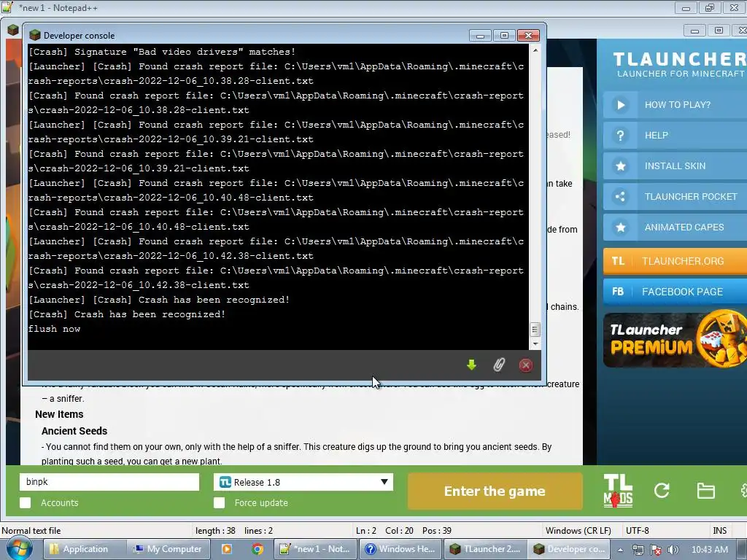Show hidden tray icons arrow
The width and height of the screenshot is (747, 560).
[620, 550]
